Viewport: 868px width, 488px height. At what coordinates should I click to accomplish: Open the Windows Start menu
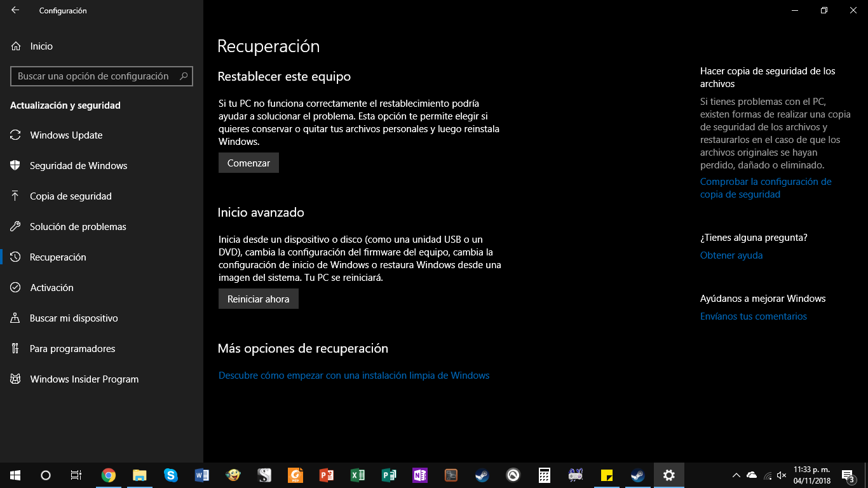tap(15, 475)
